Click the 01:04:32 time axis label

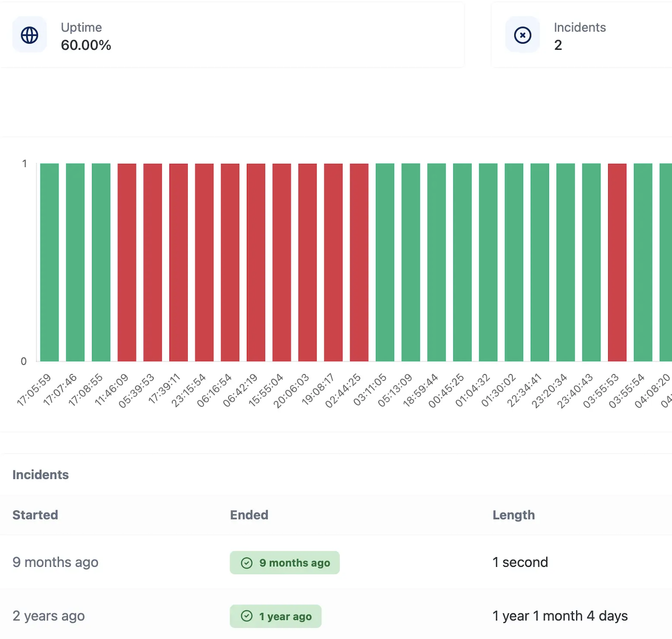click(472, 390)
